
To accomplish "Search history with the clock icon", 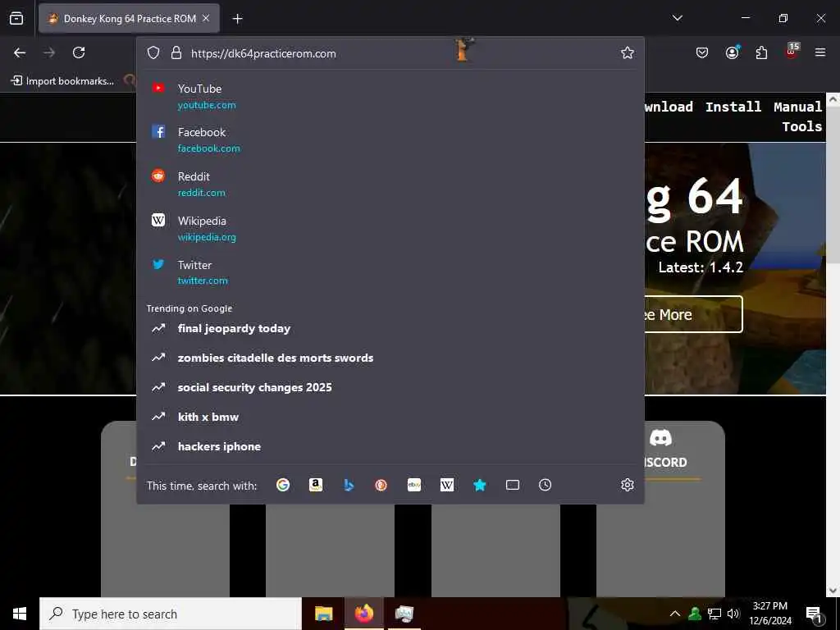I will coord(545,485).
